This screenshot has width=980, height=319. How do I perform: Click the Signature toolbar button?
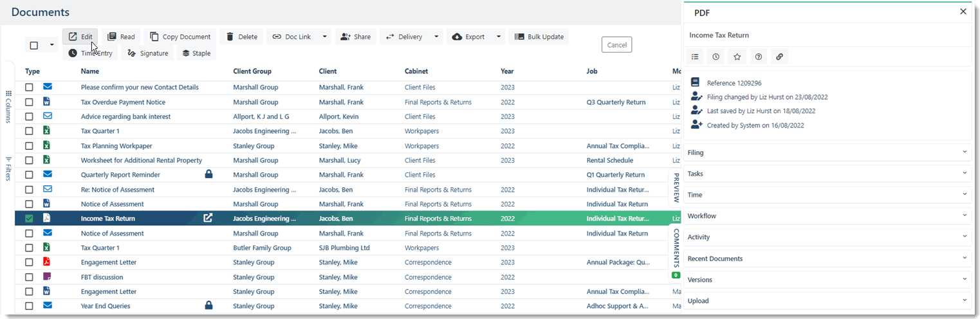tap(147, 53)
